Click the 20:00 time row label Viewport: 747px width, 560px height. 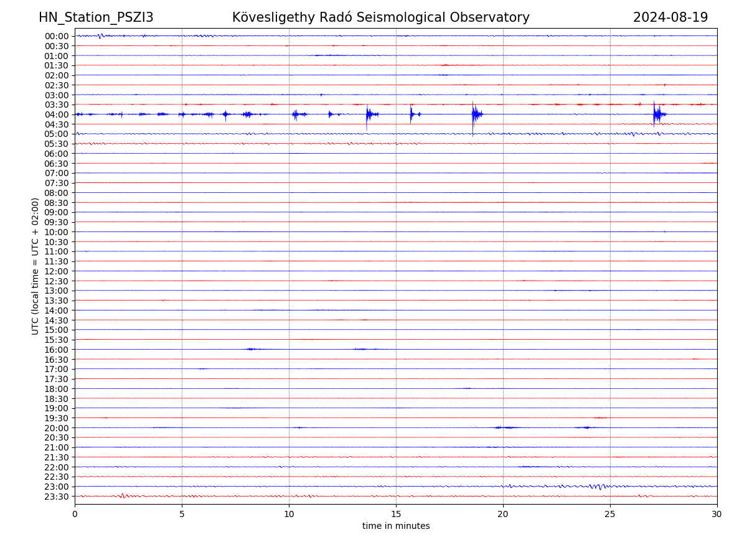(x=57, y=428)
